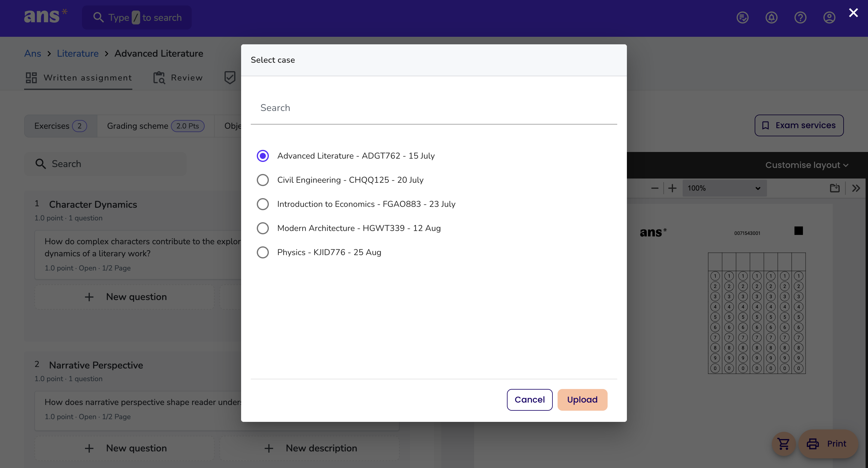
Task: Click the Print button
Action: coord(828,444)
